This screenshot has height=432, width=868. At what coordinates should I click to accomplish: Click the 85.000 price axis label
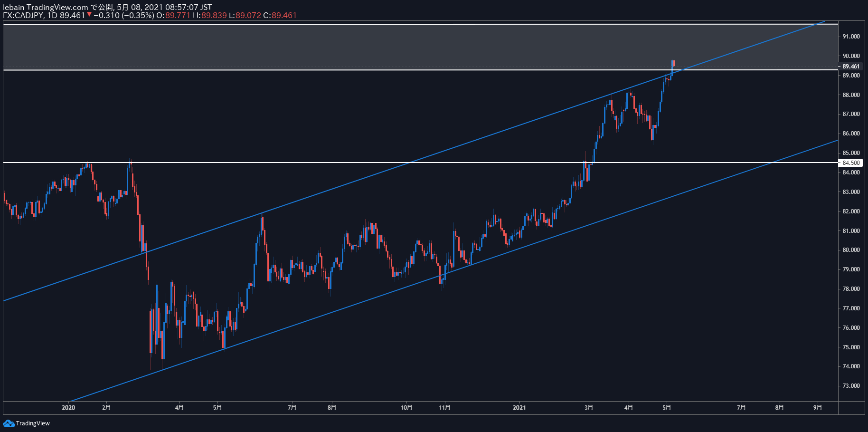[x=851, y=153]
